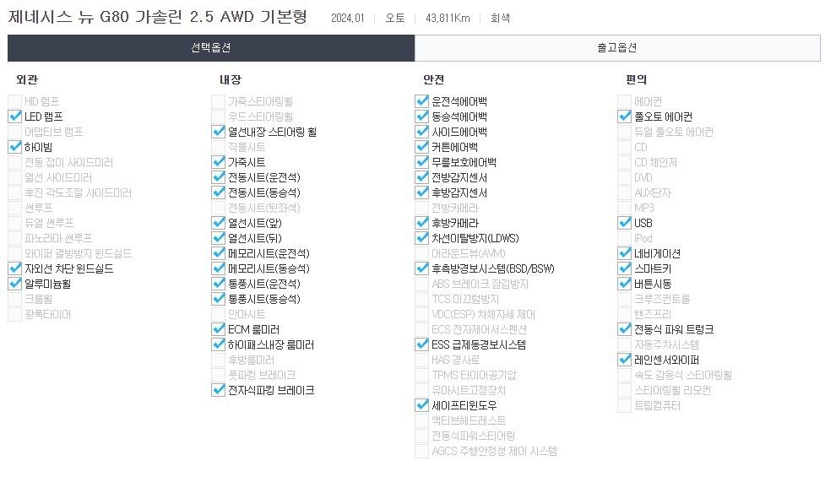Toggle 자외선 차단 윈드실드 checkbox
Image resolution: width=825 pixels, height=504 pixels.
pos(14,268)
